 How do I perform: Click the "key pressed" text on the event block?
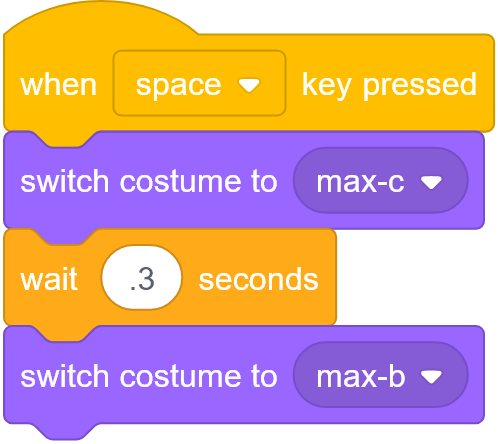tap(389, 85)
